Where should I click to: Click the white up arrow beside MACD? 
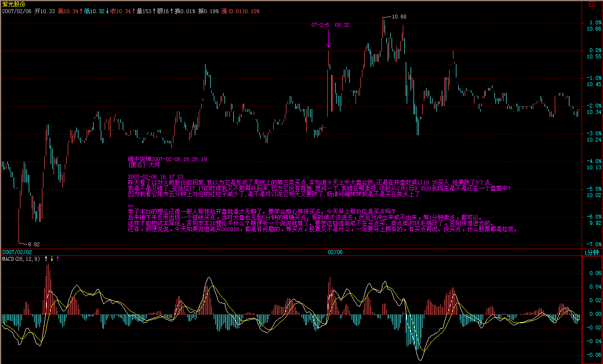click(x=46, y=259)
